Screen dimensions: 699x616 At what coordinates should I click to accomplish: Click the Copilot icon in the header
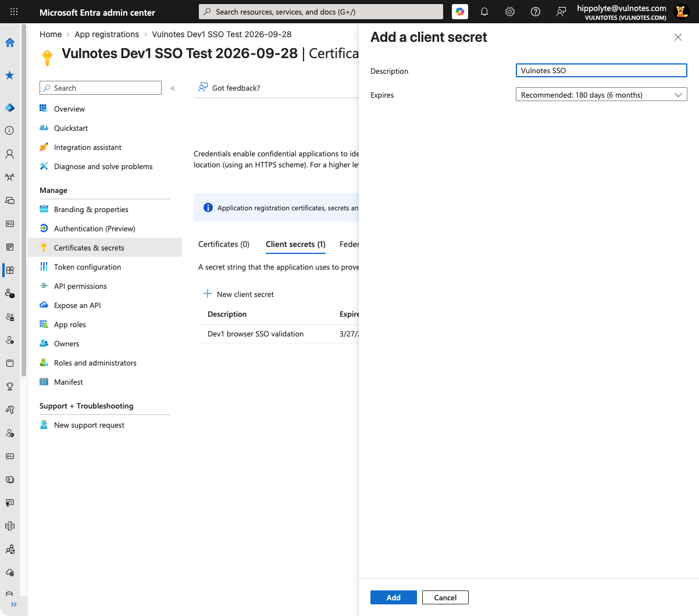pyautogui.click(x=460, y=12)
